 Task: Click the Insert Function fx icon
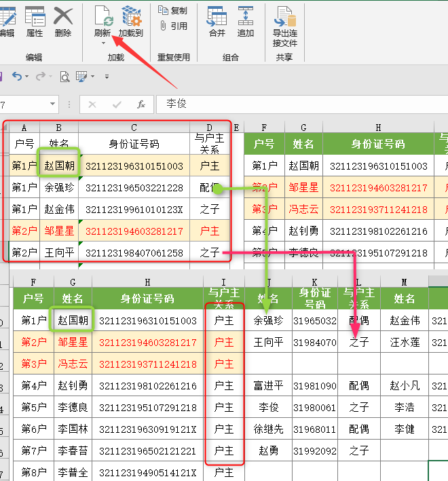(141, 105)
